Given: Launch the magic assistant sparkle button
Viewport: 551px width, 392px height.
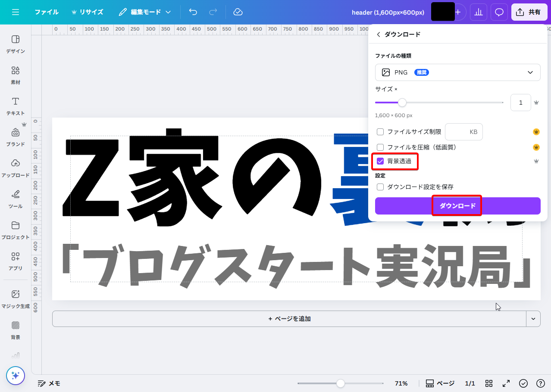Looking at the screenshot, I should [x=16, y=376].
